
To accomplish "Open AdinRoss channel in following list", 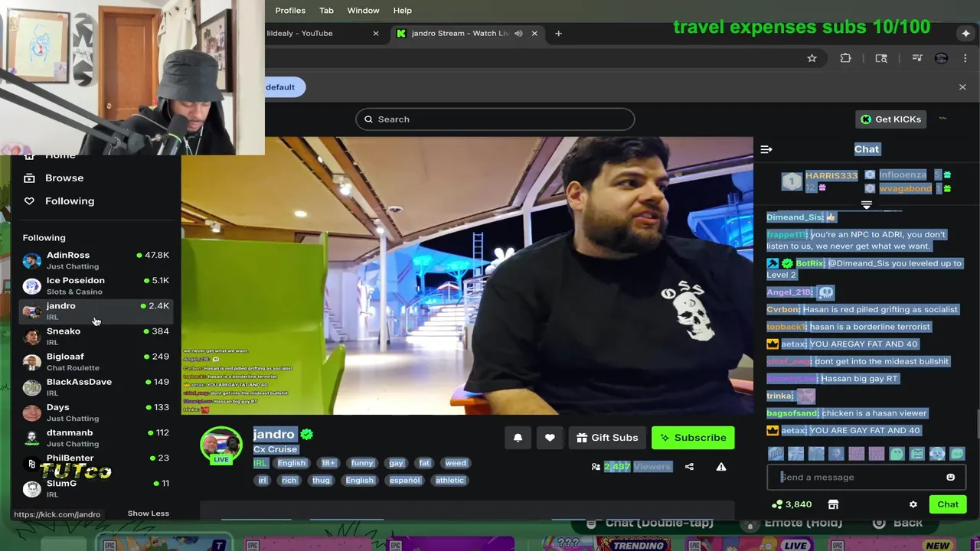I will [96, 260].
